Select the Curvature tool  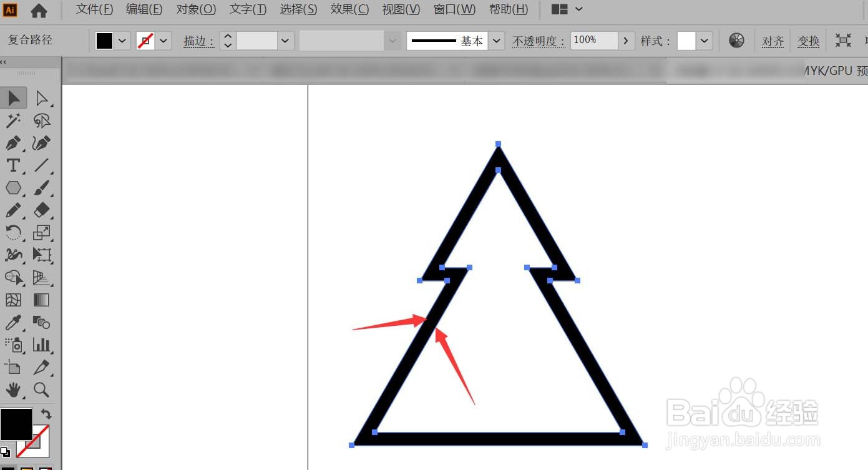(41, 143)
